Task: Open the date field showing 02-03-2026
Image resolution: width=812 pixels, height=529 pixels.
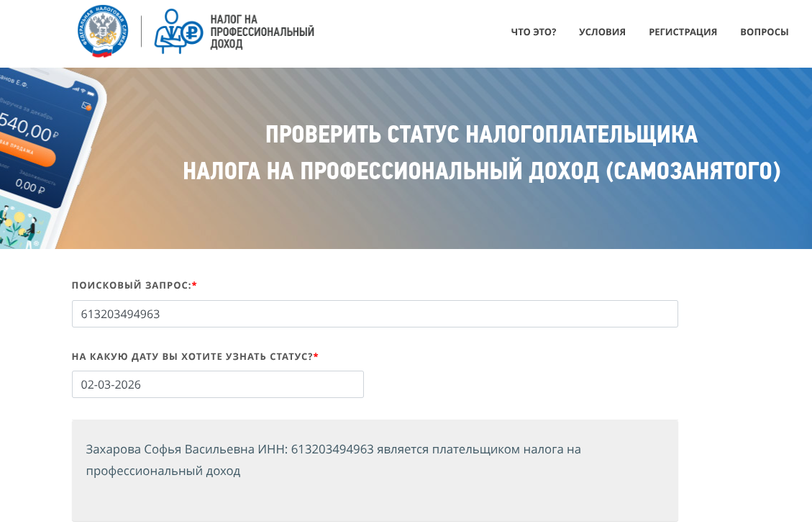Action: tap(217, 384)
